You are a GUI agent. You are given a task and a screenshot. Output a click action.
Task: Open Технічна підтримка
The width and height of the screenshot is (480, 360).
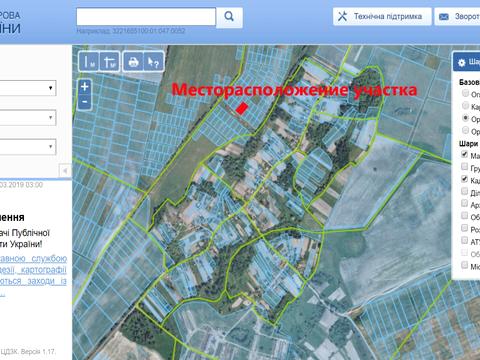pos(382,16)
